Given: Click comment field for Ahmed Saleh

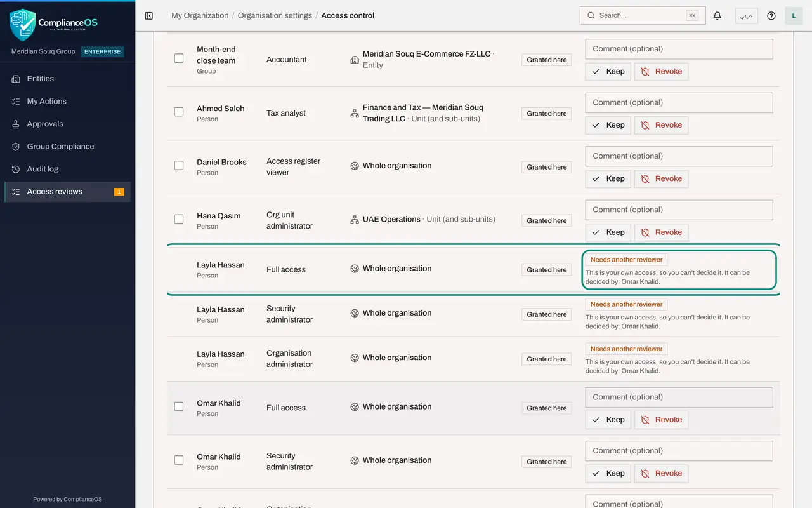Looking at the screenshot, I should (679, 102).
